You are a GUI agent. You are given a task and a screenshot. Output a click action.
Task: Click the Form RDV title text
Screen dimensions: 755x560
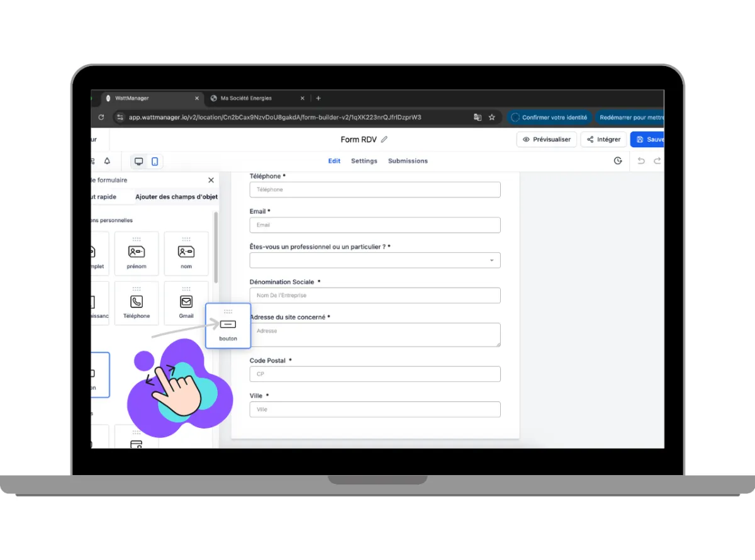point(359,140)
